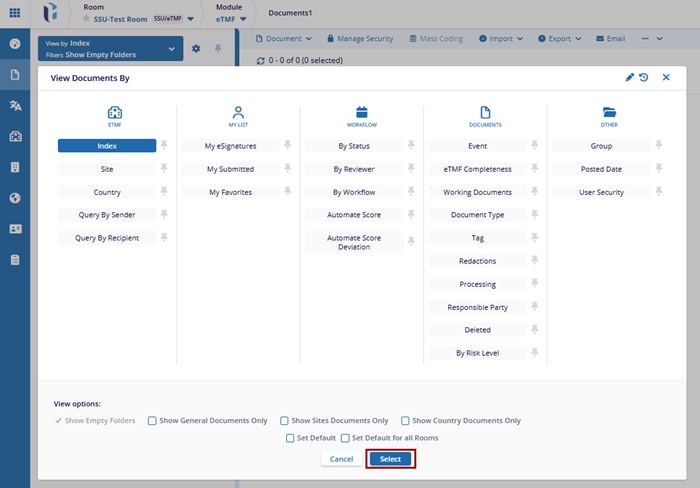This screenshot has height=488, width=700.
Task: Pin the eTMF Completeness view
Action: point(535,169)
